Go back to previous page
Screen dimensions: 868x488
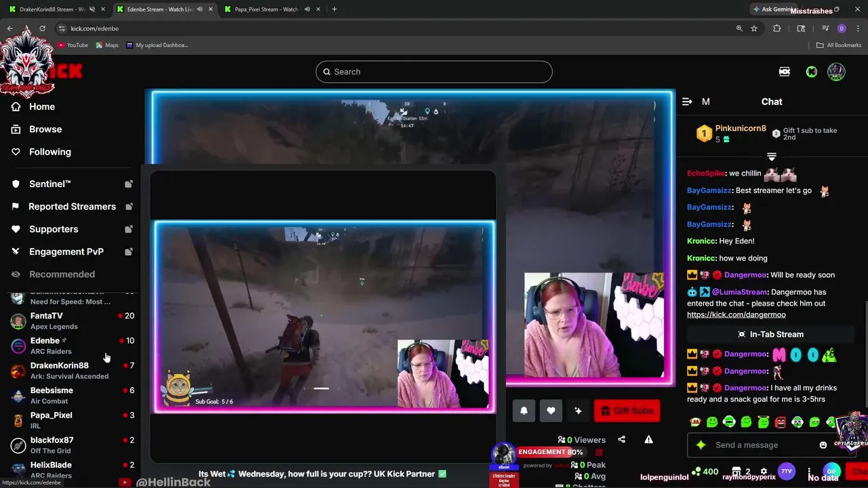pos(10,28)
